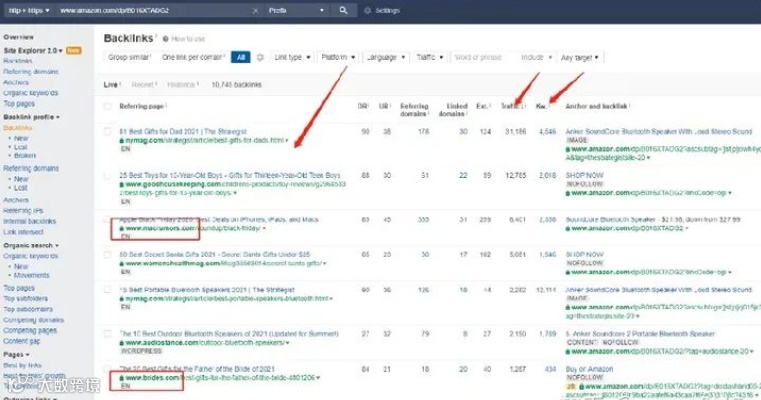Sort by the DR column header
The height and width of the screenshot is (400, 761).
pos(363,106)
